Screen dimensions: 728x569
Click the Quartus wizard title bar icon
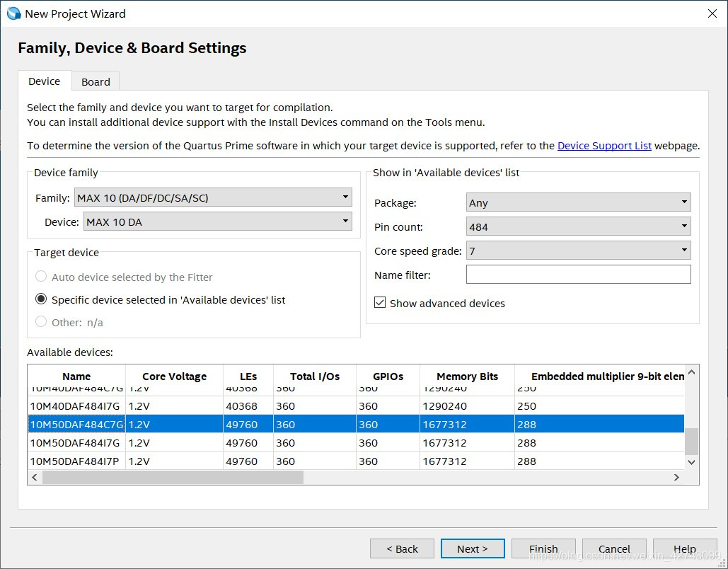14,13
